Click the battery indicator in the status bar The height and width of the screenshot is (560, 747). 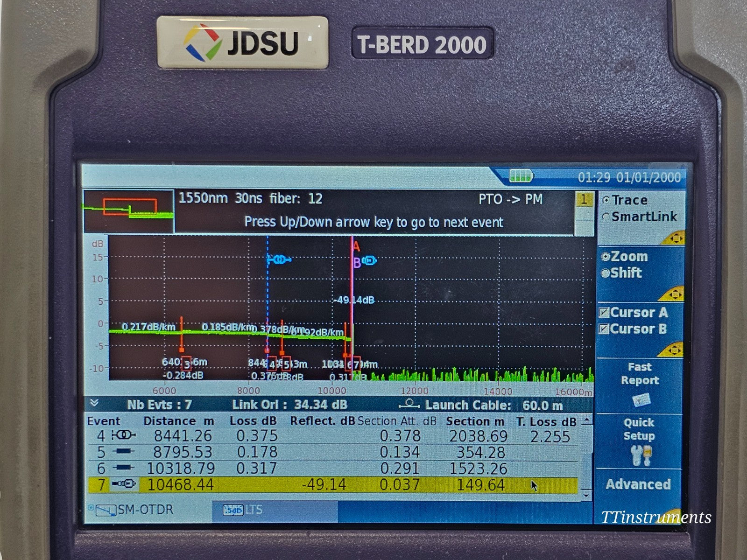click(521, 176)
